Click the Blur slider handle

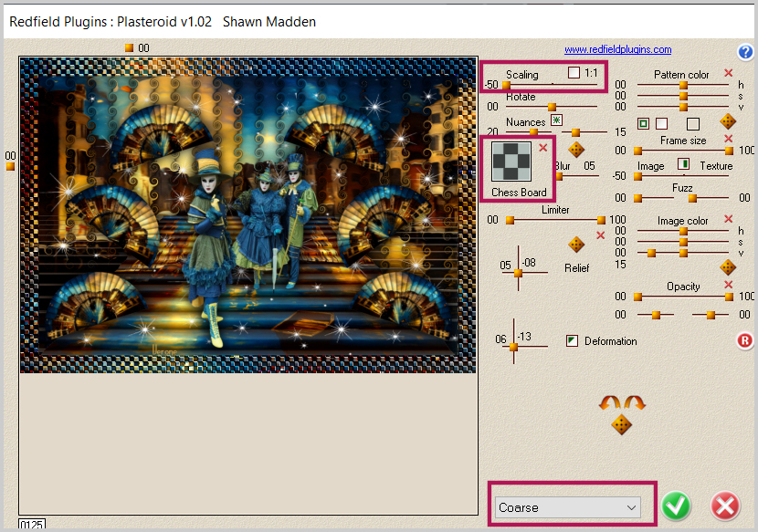click(559, 176)
